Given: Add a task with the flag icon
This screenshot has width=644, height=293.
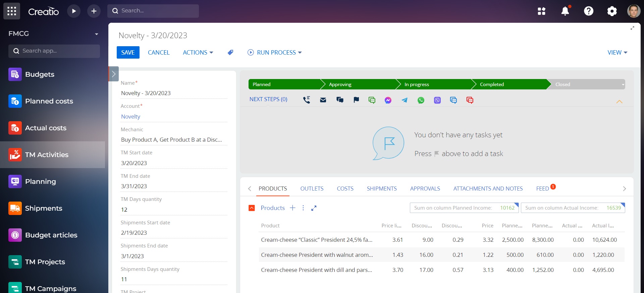Looking at the screenshot, I should pyautogui.click(x=356, y=100).
